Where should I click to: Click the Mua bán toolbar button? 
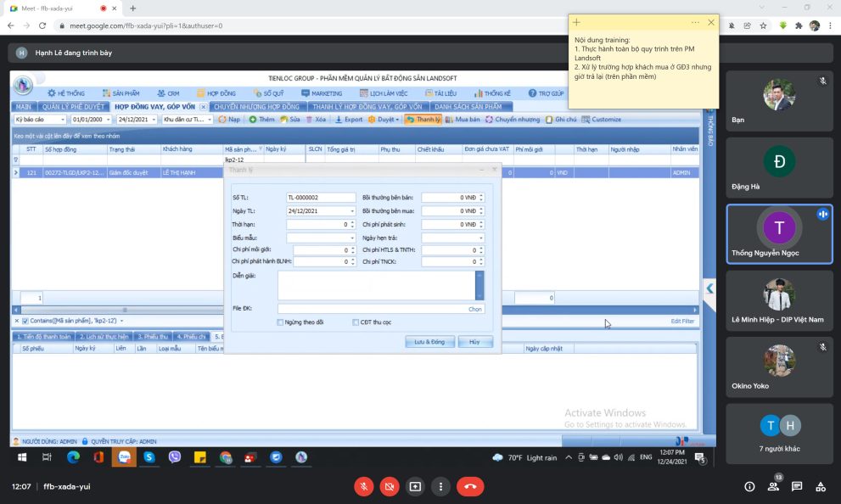point(463,119)
